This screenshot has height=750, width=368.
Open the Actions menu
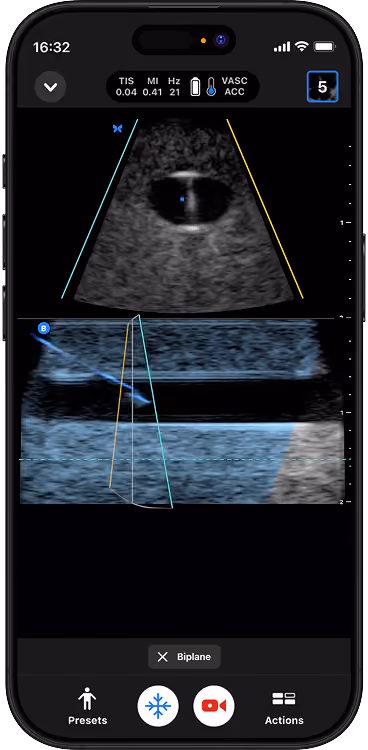click(284, 708)
